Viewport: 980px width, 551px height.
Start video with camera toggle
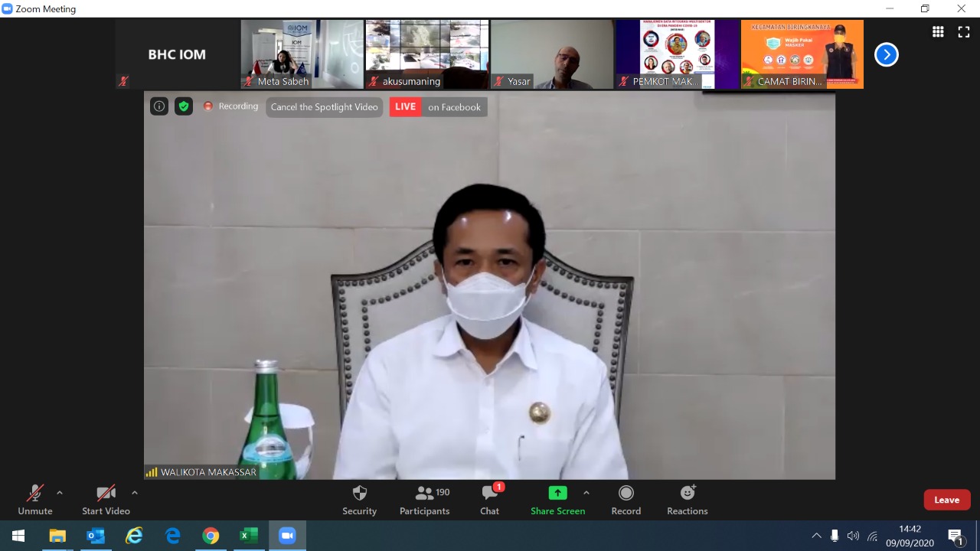point(106,500)
